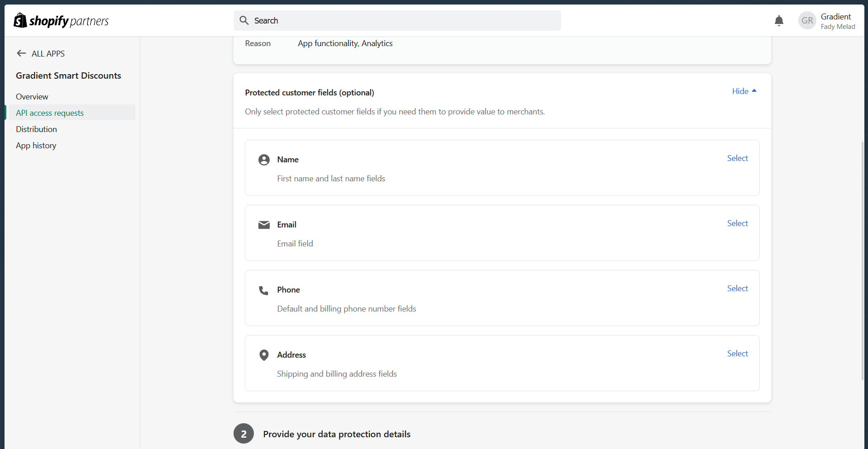Go to Overview in sidebar
The width and height of the screenshot is (868, 449).
[x=32, y=97]
